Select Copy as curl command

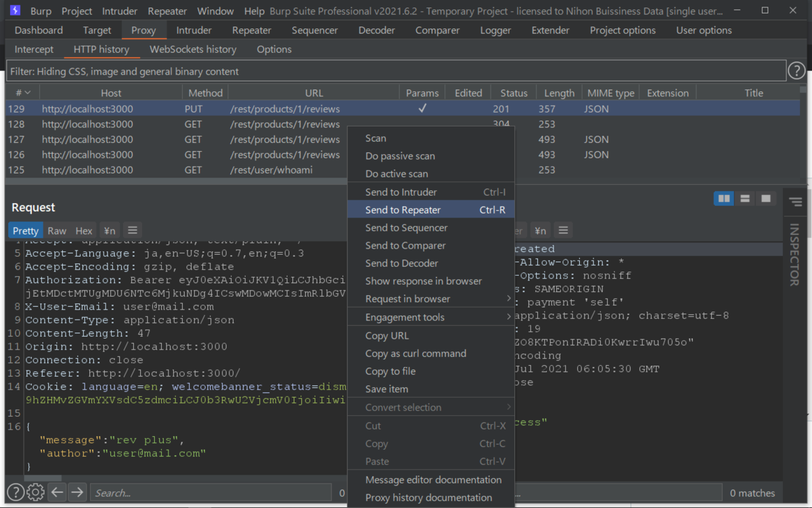(x=431, y=353)
